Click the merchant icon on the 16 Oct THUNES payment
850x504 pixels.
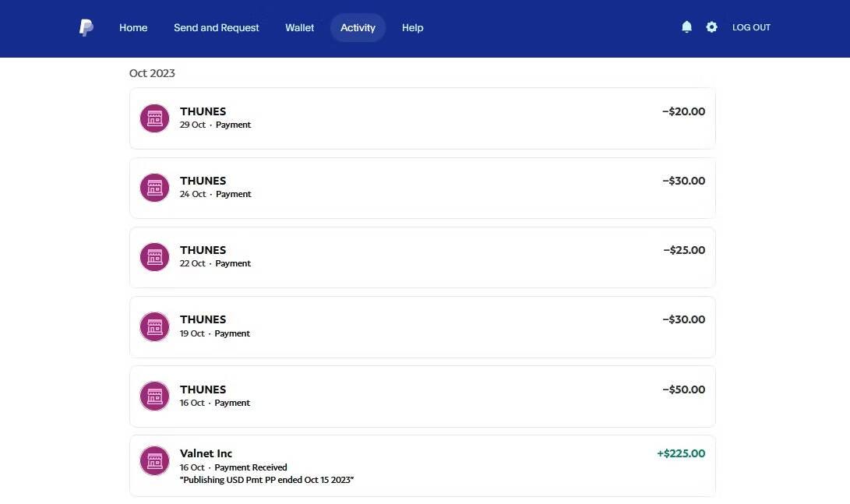pos(154,396)
